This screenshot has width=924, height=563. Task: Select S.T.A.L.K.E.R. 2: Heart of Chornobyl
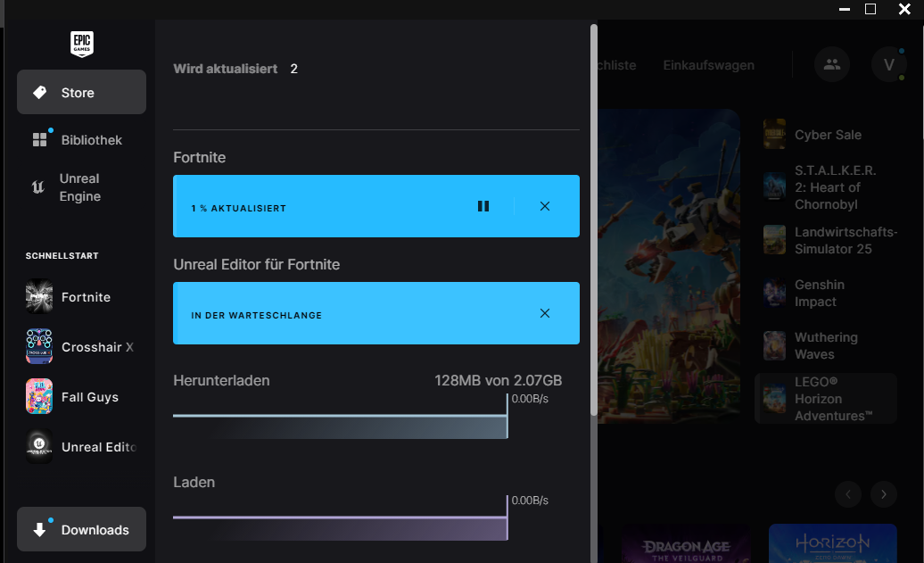[826, 187]
